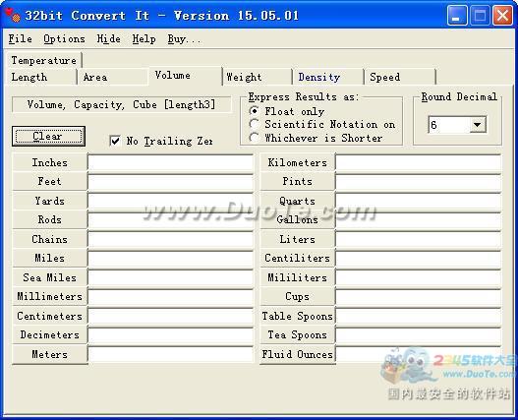Open the Hide menu
Viewport: 518px width, 420px height.
(108, 39)
